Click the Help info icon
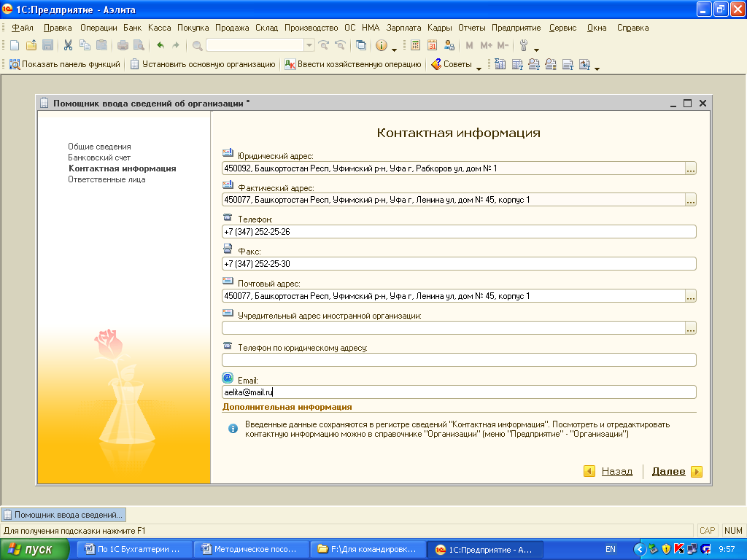 coord(381,45)
